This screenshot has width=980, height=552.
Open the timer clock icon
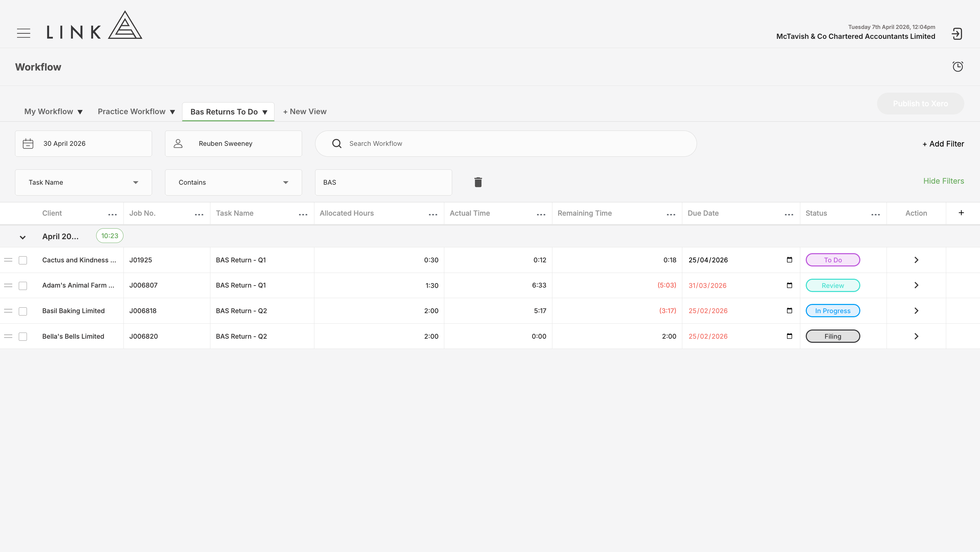coord(957,66)
